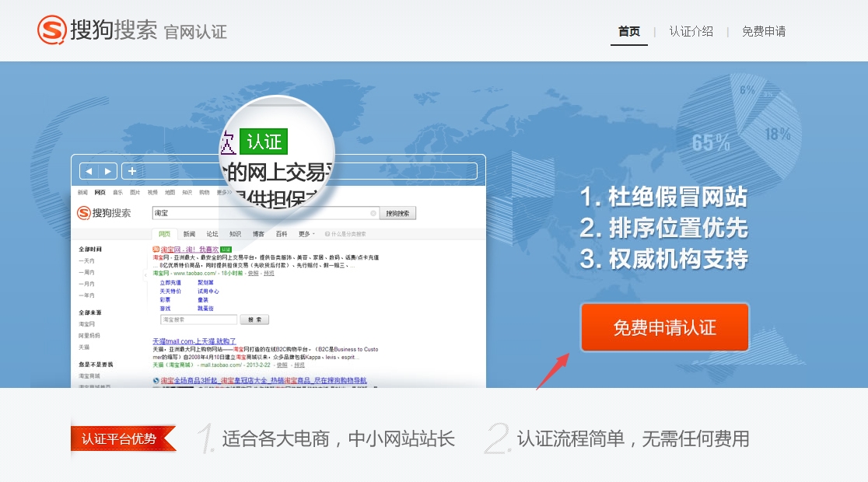Click the 官网认证 header title text

(x=195, y=32)
